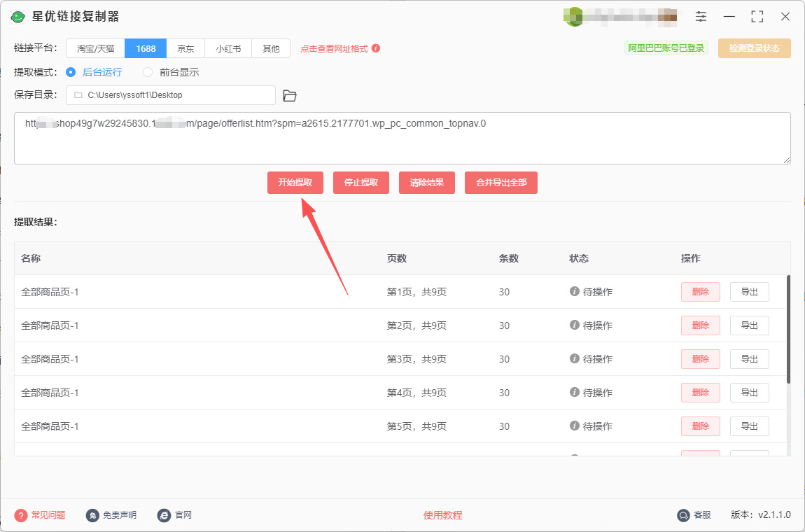Click 阿里巴巴账号已登录 status badge

[x=666, y=48]
